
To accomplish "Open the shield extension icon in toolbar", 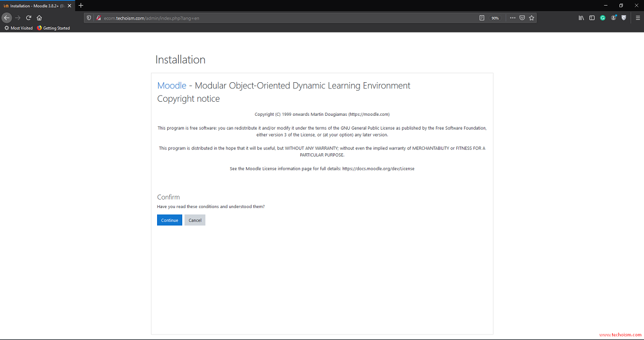I will tap(624, 18).
